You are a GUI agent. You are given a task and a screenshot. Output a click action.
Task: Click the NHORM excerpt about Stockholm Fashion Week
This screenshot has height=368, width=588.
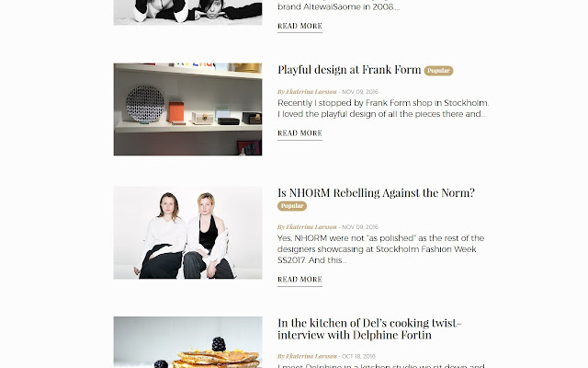click(381, 249)
